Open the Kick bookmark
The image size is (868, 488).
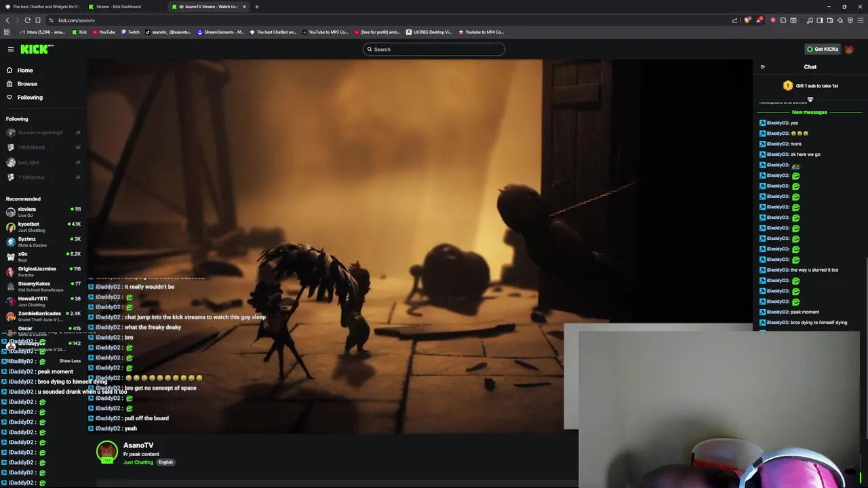pos(80,32)
